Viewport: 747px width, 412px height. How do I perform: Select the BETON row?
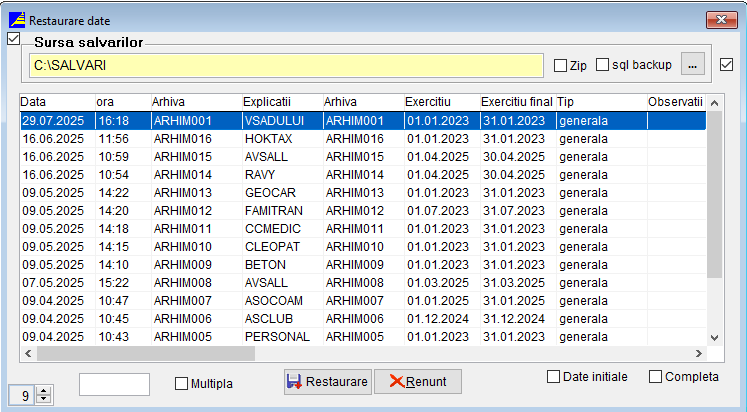click(363, 265)
